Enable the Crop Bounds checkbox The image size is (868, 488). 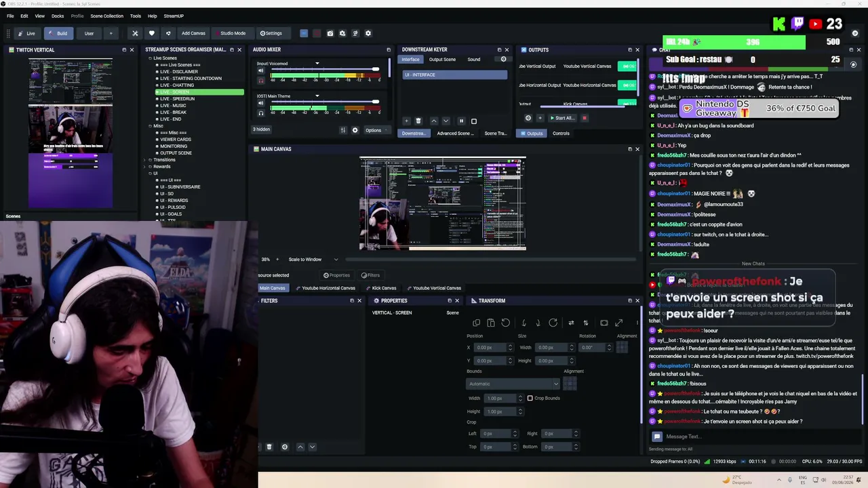tap(530, 399)
